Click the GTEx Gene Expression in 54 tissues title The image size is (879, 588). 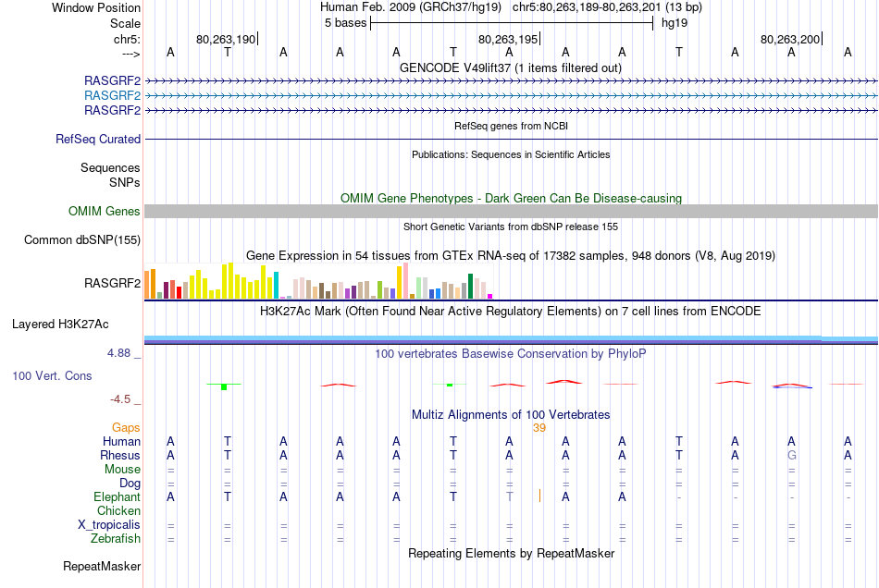(x=511, y=256)
